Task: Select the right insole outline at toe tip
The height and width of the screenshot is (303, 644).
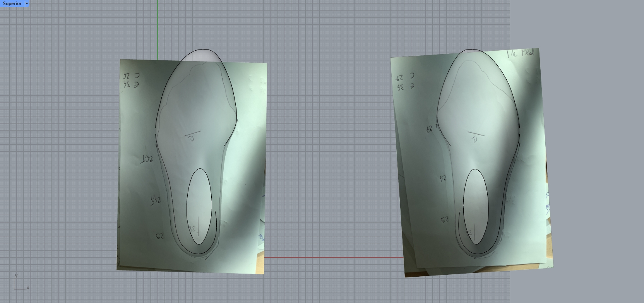Action: tap(471, 50)
